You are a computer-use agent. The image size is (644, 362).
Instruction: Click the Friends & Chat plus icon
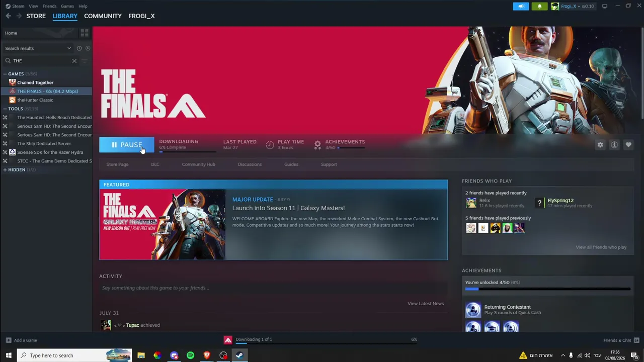click(x=637, y=340)
